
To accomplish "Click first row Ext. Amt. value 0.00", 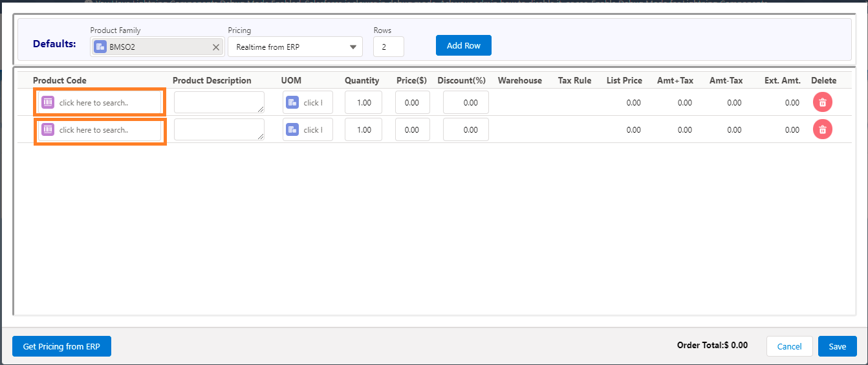I will coord(792,103).
